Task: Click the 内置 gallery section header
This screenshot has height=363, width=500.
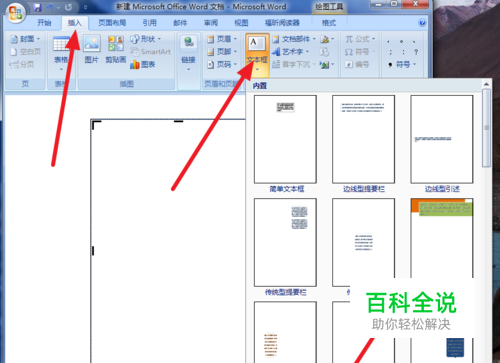Action: pos(259,86)
